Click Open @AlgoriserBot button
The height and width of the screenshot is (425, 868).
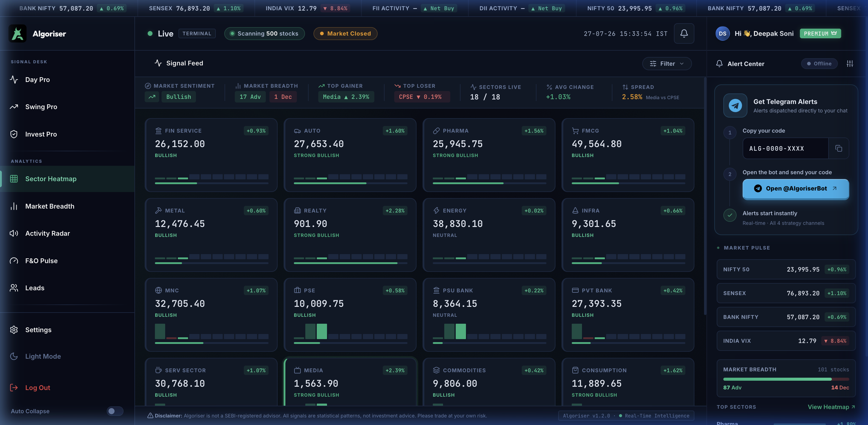click(x=796, y=189)
